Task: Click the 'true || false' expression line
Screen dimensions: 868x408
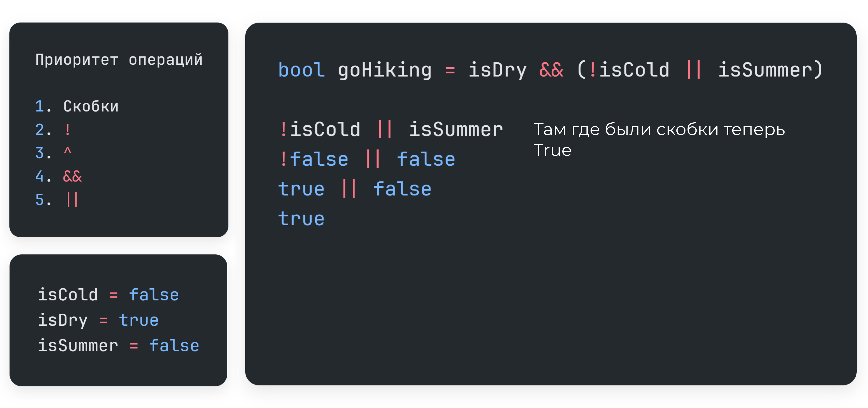Action: point(355,189)
